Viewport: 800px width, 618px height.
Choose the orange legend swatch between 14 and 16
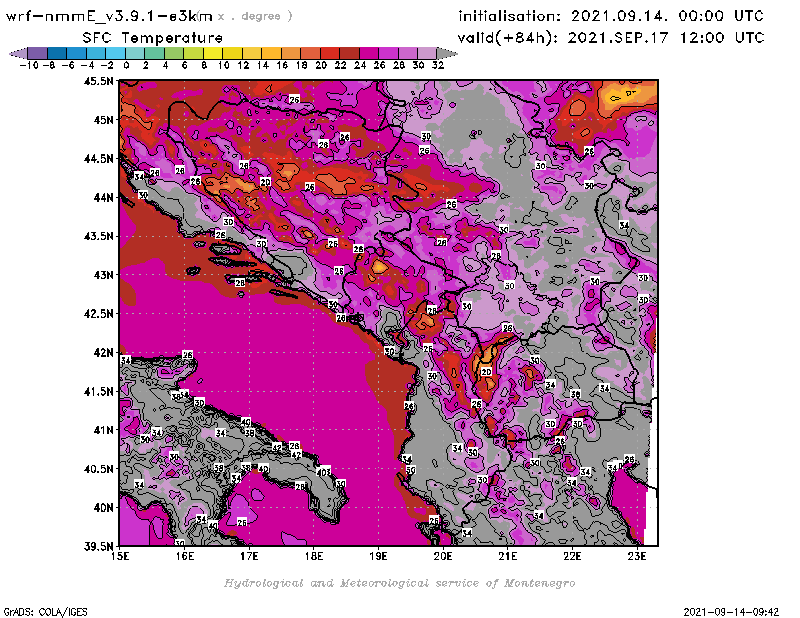[x=271, y=53]
